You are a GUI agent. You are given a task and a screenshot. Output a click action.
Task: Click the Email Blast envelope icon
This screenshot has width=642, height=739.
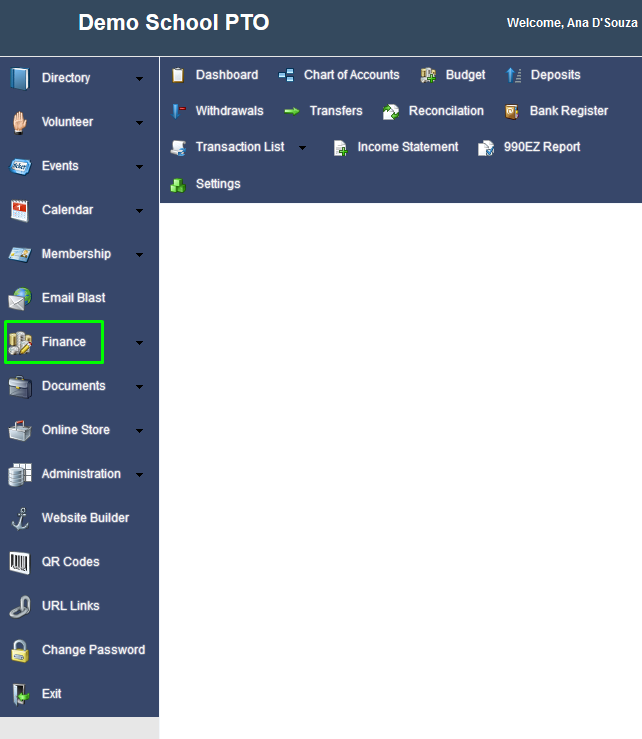[20, 299]
